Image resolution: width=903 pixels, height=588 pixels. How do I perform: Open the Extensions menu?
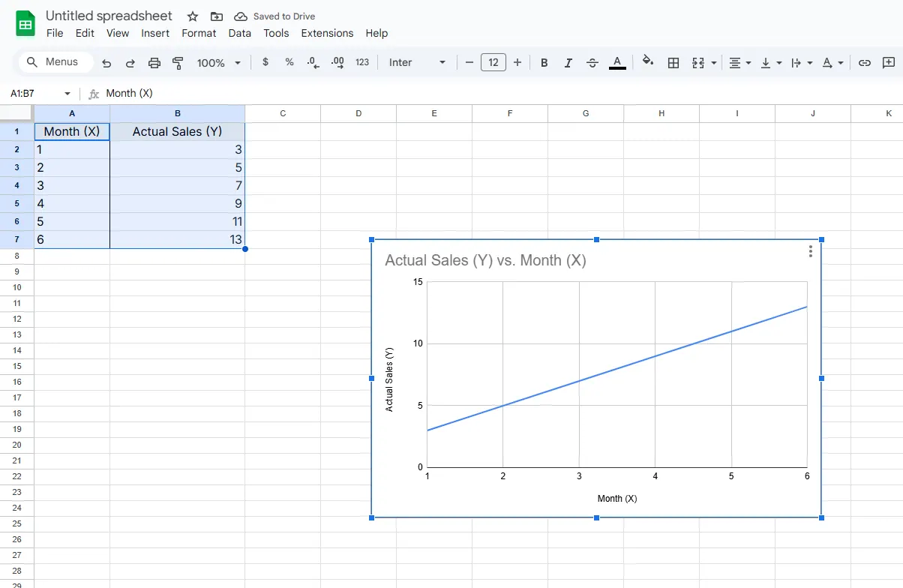tap(327, 33)
